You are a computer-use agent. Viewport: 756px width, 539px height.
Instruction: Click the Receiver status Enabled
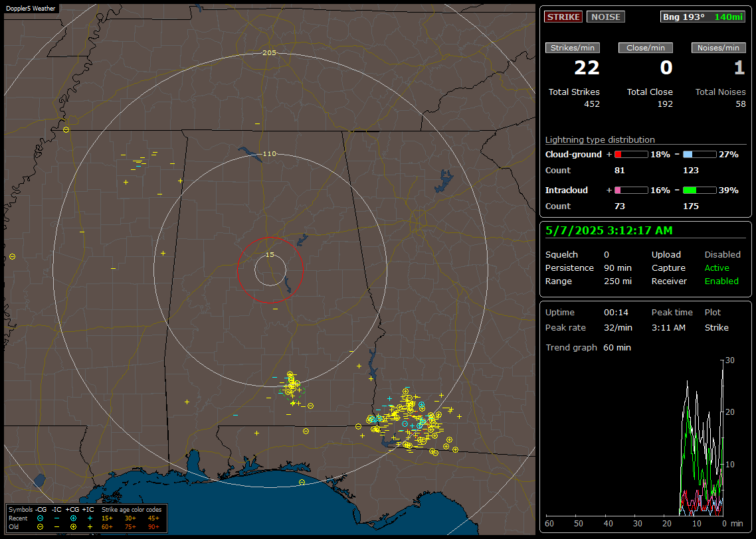click(x=721, y=281)
